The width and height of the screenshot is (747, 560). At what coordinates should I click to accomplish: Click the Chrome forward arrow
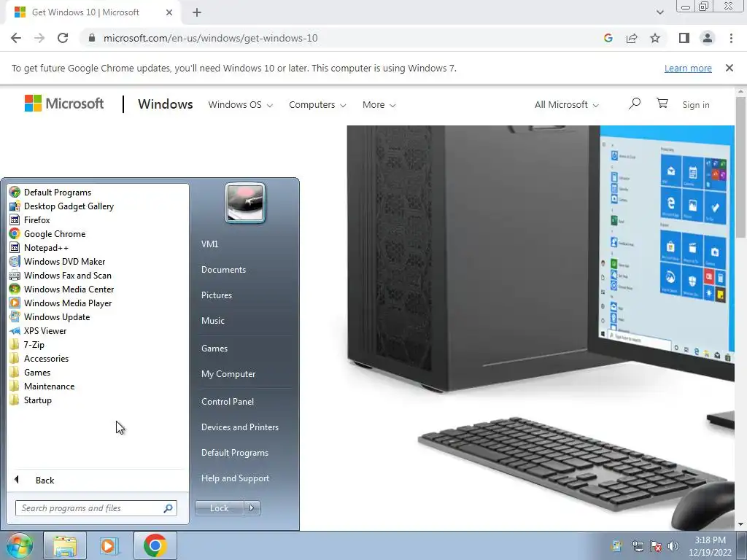(x=39, y=38)
